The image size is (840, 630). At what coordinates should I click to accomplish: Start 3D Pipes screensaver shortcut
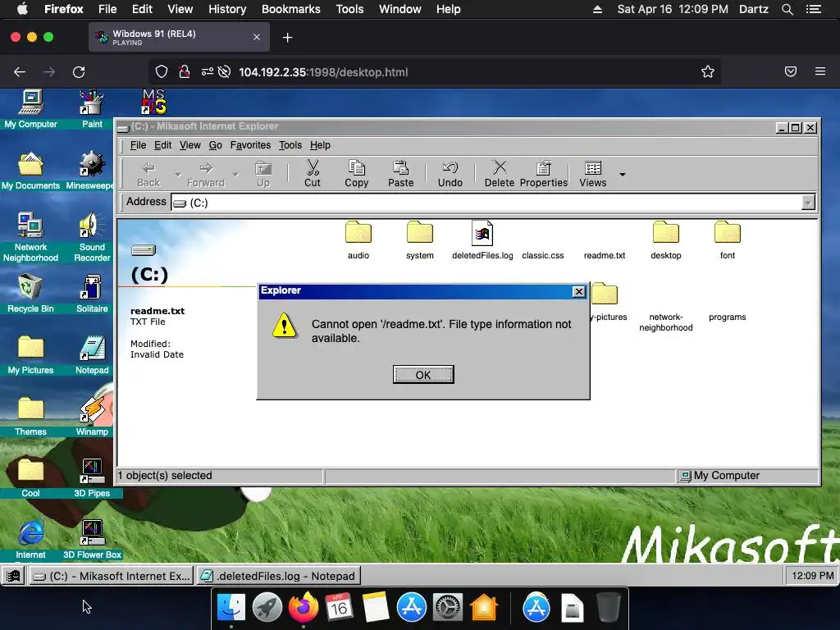[x=92, y=478]
